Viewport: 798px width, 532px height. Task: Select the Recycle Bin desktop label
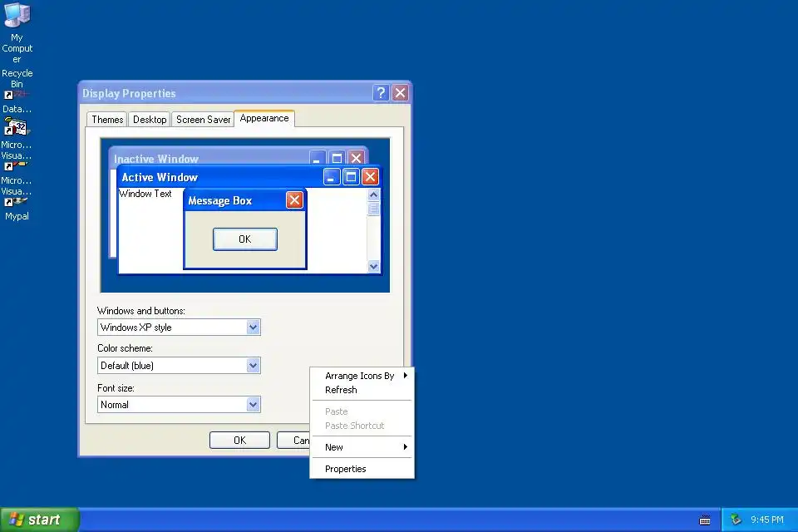pyautogui.click(x=17, y=78)
